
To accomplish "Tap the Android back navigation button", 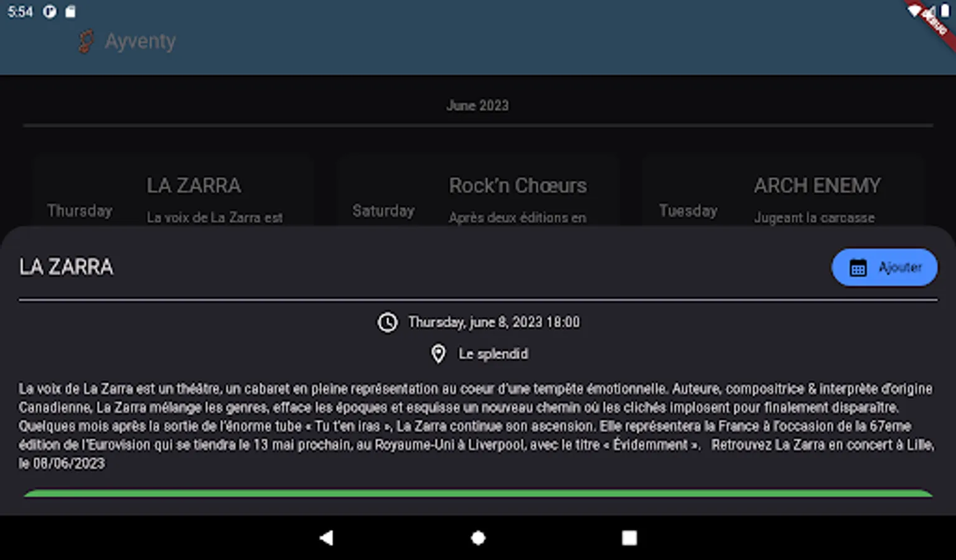I will [x=326, y=538].
